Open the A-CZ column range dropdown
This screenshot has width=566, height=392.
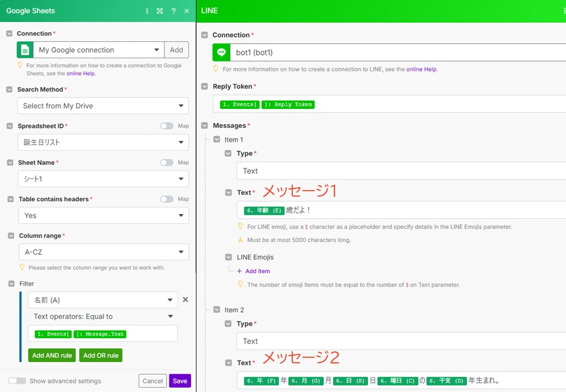pos(103,252)
